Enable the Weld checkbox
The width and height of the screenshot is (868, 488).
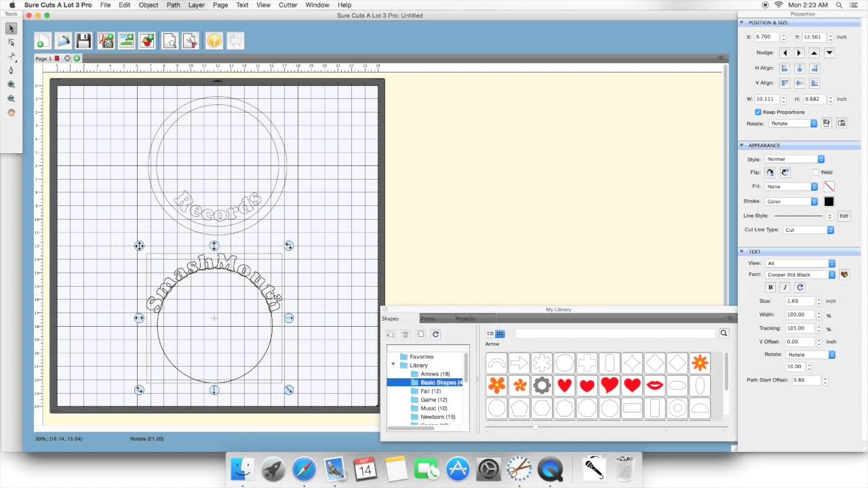816,172
